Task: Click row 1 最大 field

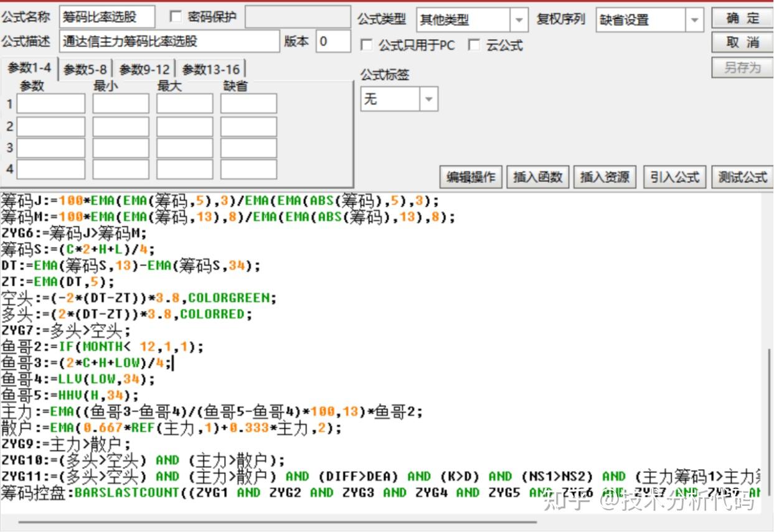Action: pyautogui.click(x=184, y=103)
